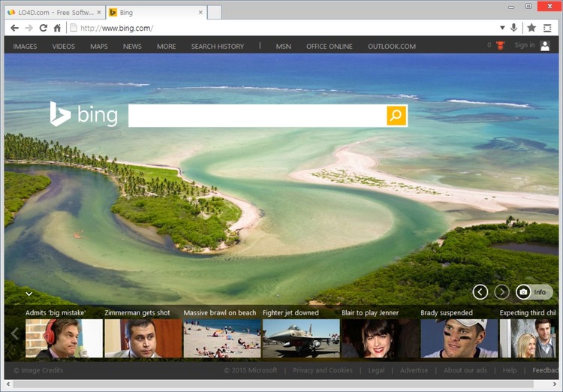The height and width of the screenshot is (392, 563).
Task: Open the Fighter jet downed thumbnail
Action: pos(301,338)
